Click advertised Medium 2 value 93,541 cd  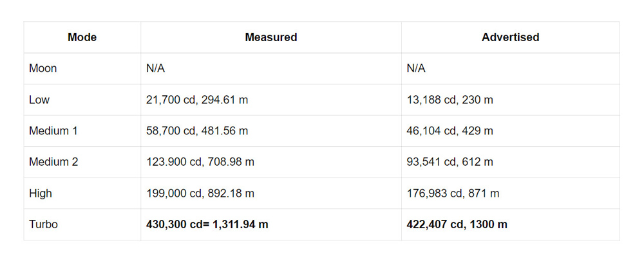[x=431, y=162]
